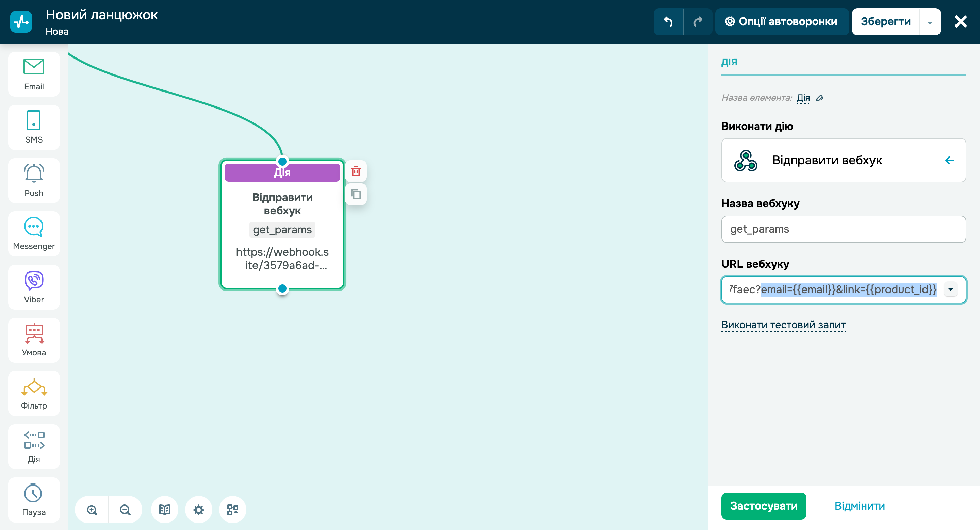Focus the Назва вебхуку input field
980x530 pixels.
click(843, 229)
